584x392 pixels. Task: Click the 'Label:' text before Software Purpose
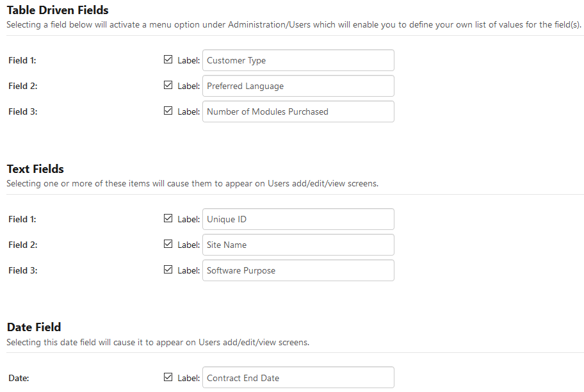[x=189, y=270]
